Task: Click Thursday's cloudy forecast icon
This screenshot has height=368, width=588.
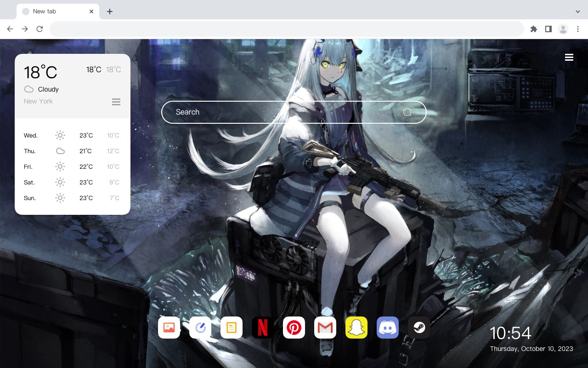Action: (x=60, y=151)
